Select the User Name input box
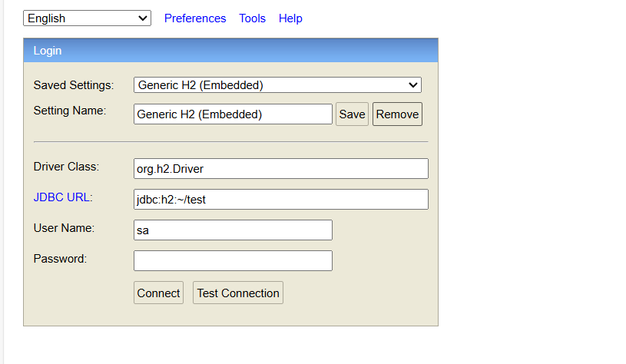626x364 pixels. tap(233, 230)
